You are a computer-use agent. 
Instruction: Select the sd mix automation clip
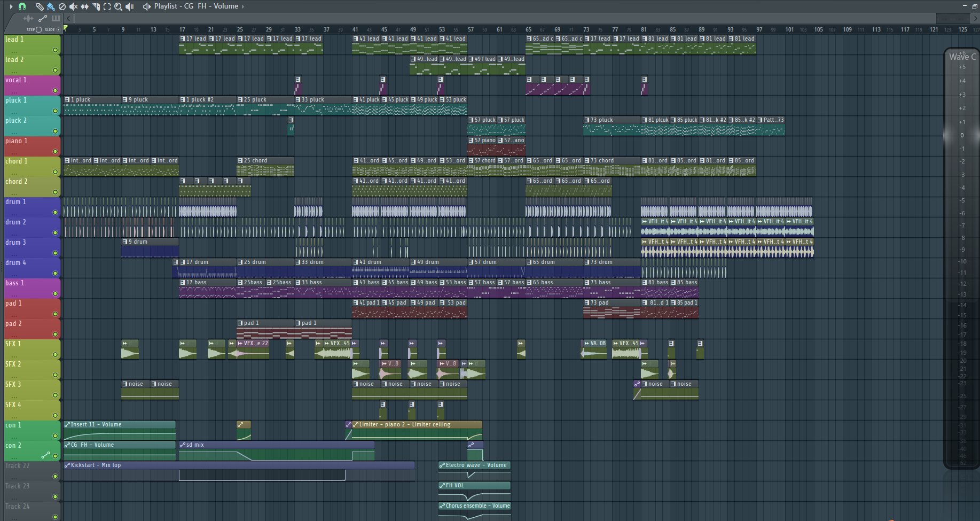(x=277, y=451)
